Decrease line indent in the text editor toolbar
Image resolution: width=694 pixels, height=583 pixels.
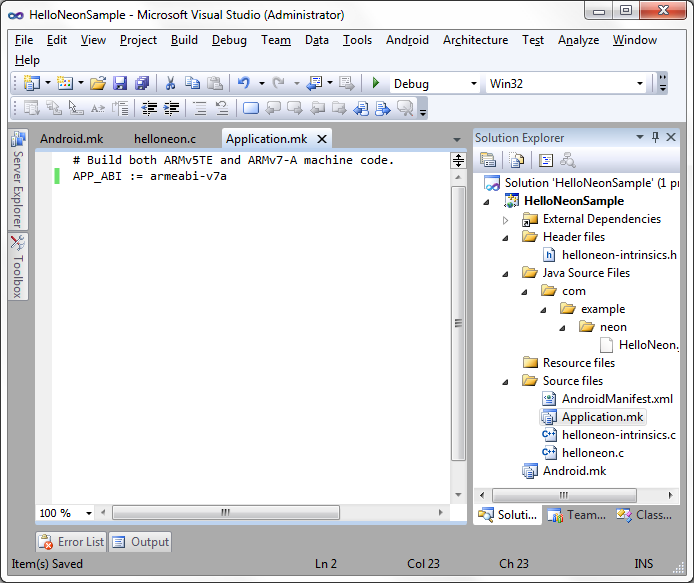pos(149,108)
